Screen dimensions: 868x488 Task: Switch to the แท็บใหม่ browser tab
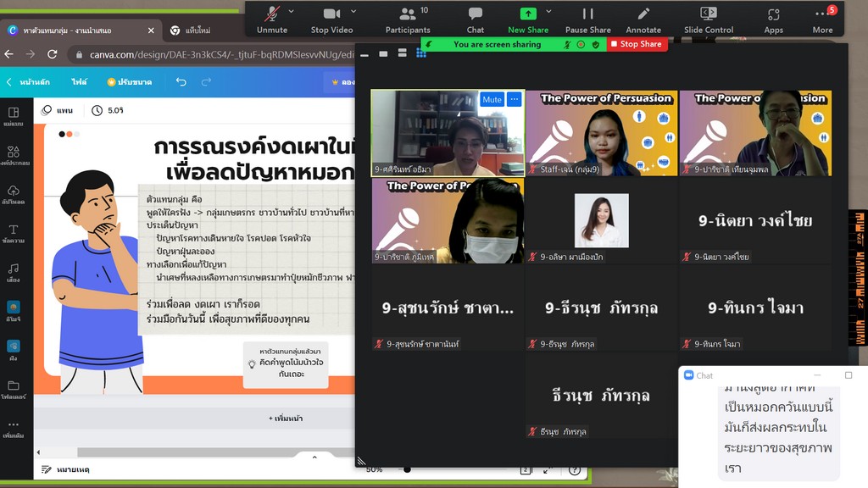pos(198,30)
